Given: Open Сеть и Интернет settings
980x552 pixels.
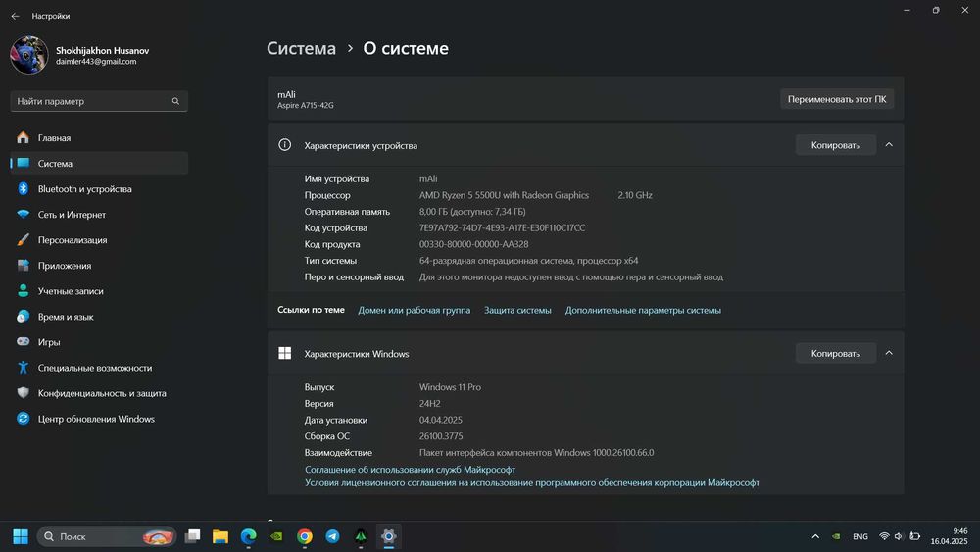Looking at the screenshot, I should pyautogui.click(x=99, y=215).
